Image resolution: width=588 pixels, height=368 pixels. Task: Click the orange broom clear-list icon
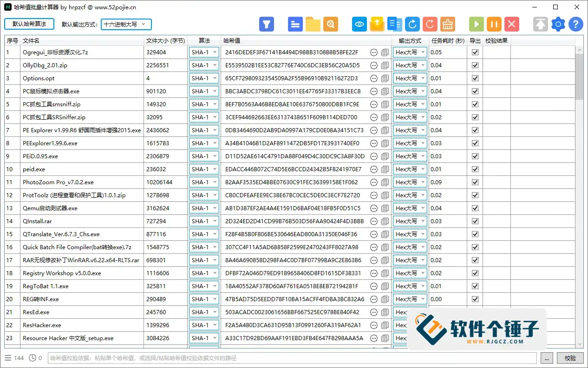pos(448,24)
